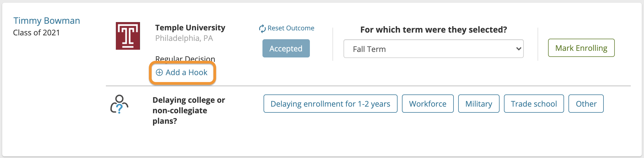
Task: Click the Mark Enrolling button
Action: pyautogui.click(x=581, y=48)
